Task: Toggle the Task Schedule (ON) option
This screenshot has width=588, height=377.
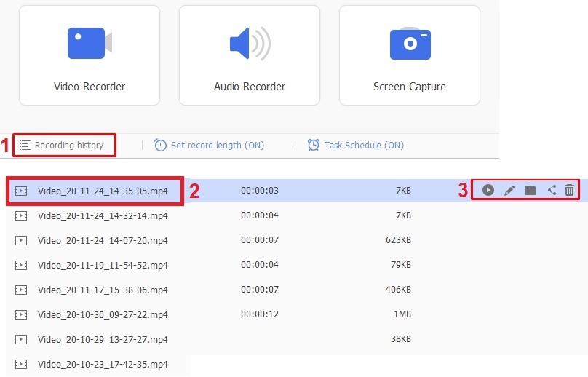Action: 363,145
